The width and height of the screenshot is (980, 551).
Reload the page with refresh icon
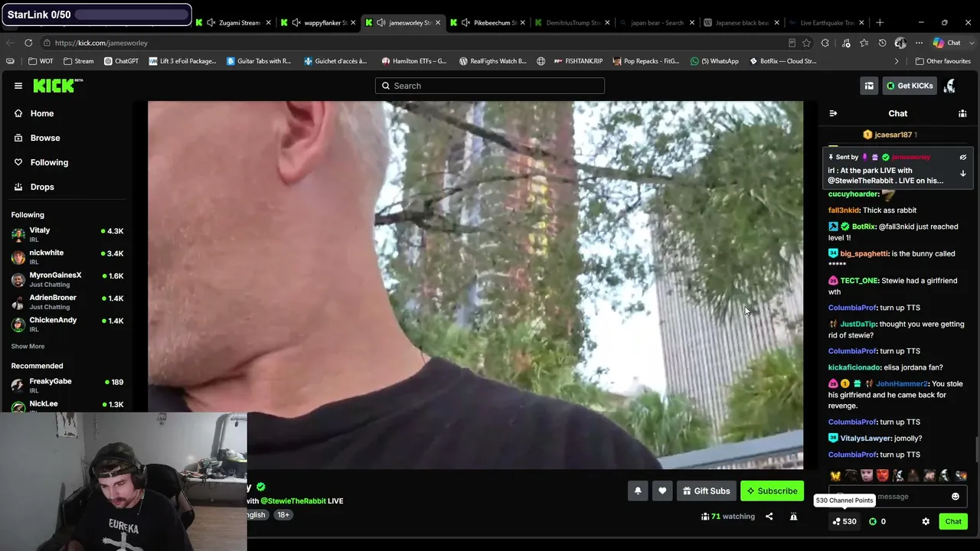(28, 43)
